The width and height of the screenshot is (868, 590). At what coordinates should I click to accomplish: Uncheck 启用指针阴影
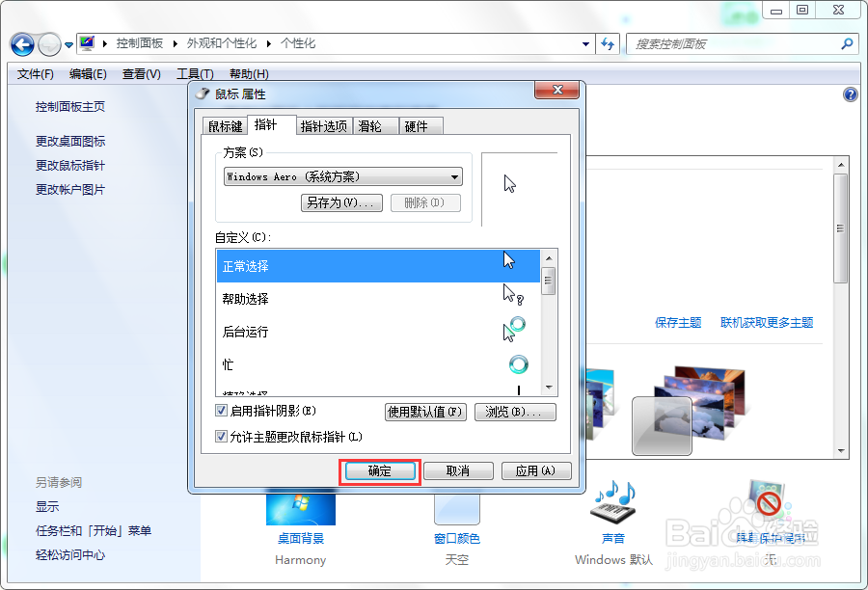click(220, 412)
